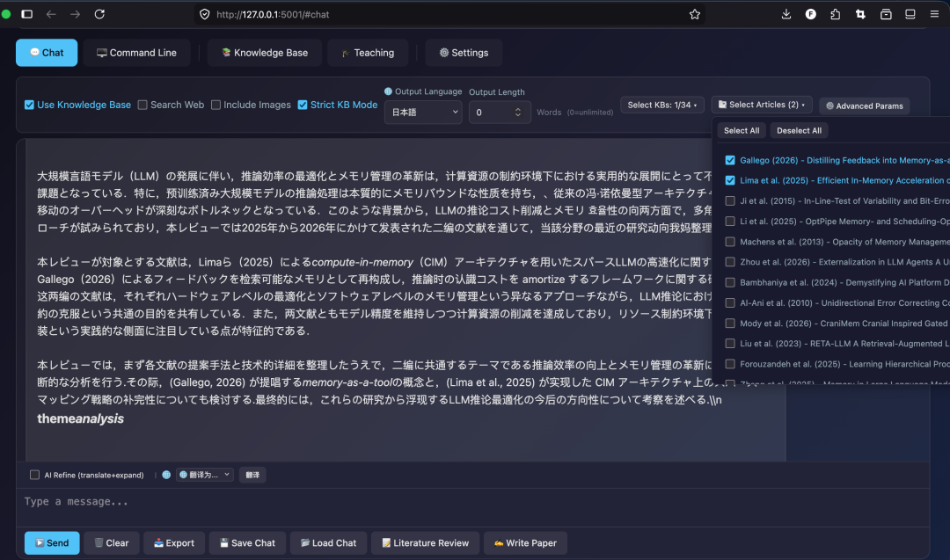
Task: Switch to the Teaching tab
Action: [368, 53]
